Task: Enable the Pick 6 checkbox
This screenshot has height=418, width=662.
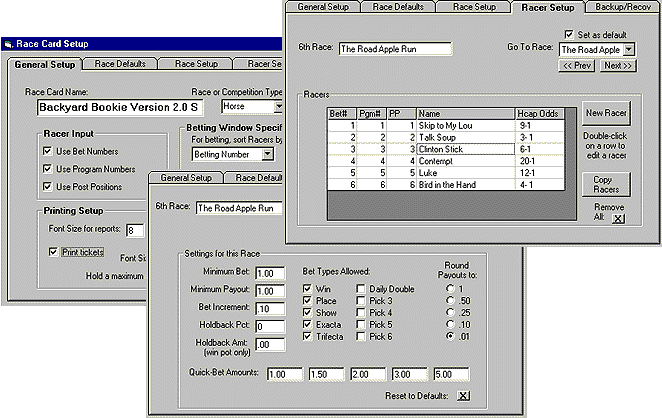Action: (x=361, y=336)
